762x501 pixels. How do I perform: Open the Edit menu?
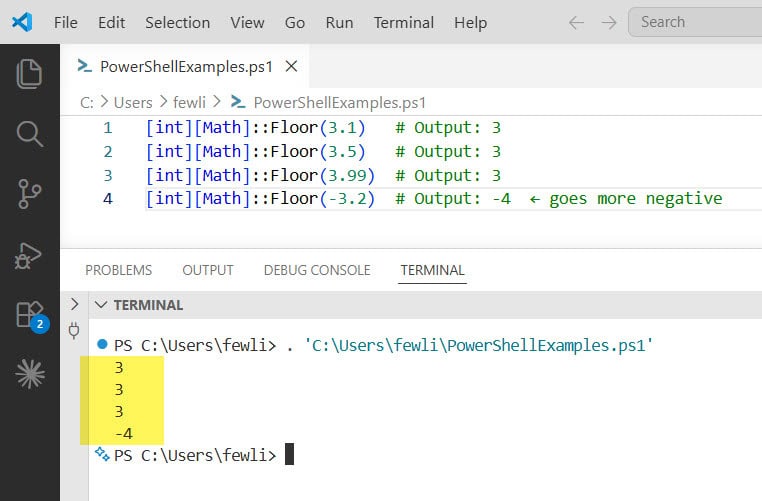pyautogui.click(x=111, y=22)
